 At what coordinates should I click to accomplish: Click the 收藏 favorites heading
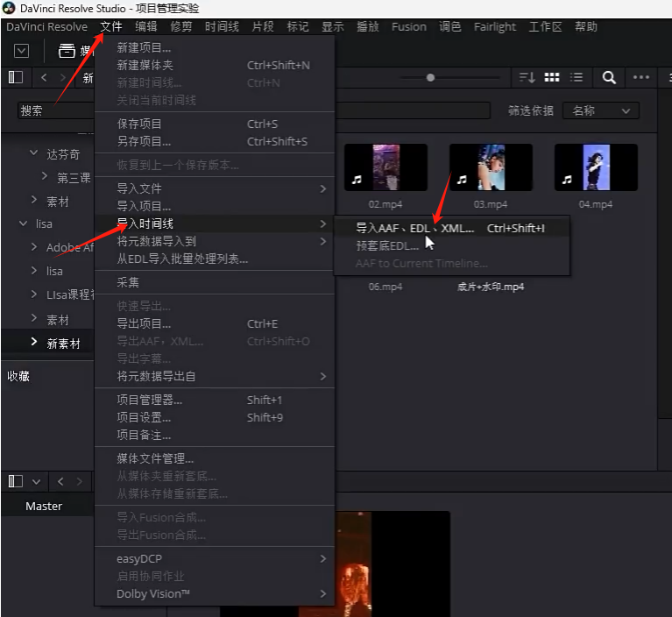point(18,377)
